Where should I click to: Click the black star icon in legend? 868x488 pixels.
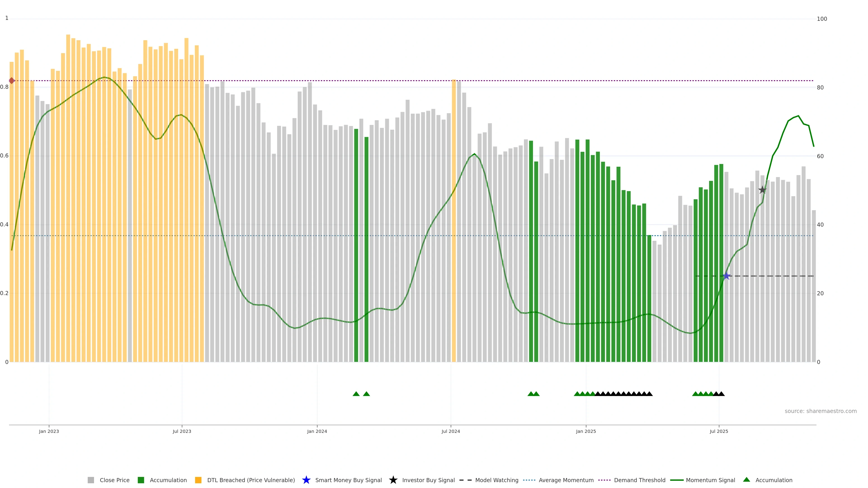393,480
